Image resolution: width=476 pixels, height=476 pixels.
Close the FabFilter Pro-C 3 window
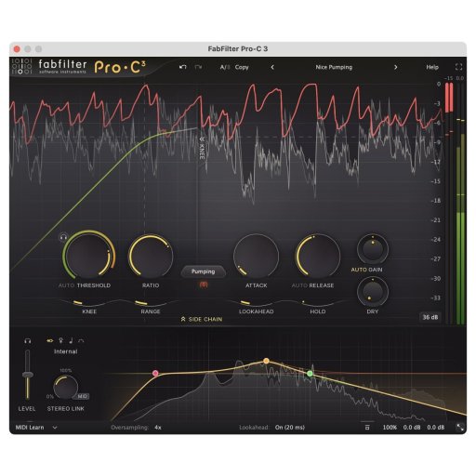click(x=17, y=49)
